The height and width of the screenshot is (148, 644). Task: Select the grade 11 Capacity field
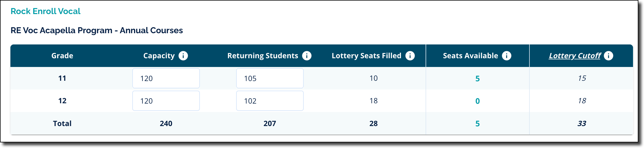point(166,78)
